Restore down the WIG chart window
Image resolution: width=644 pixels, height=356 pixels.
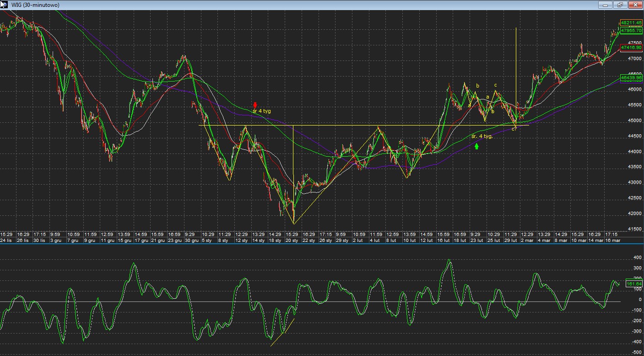tap(620, 5)
